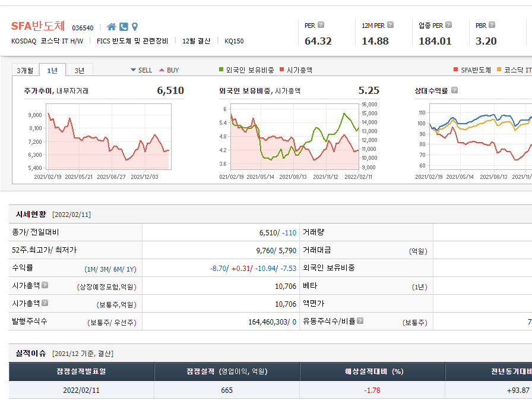Open help icon beside 상대수익률 title
532x400 pixels.
(x=455, y=90)
